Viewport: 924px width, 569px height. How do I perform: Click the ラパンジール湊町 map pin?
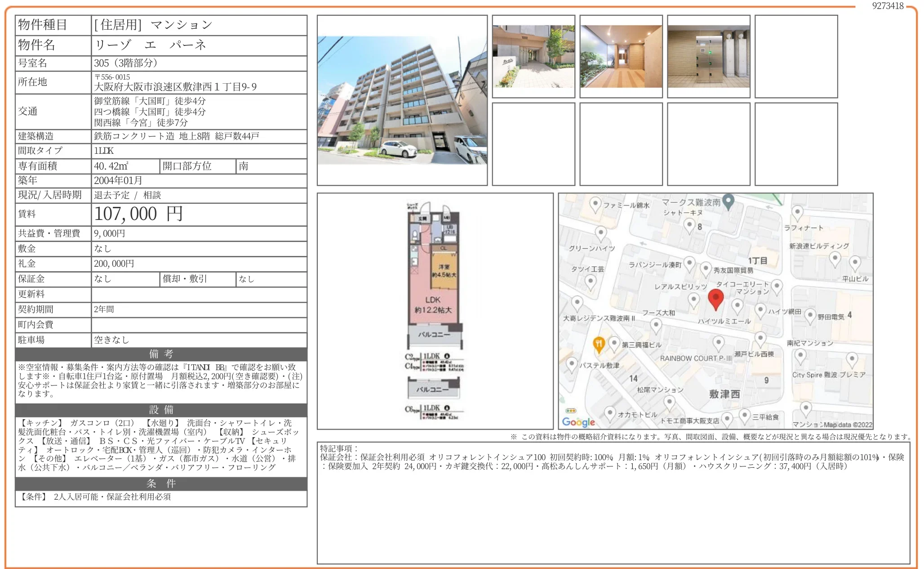point(689,264)
